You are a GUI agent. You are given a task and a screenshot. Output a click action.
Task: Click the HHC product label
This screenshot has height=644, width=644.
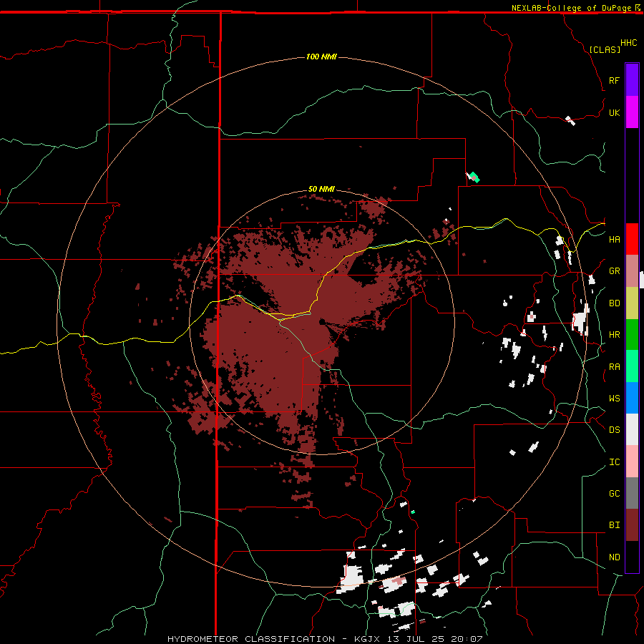(x=628, y=43)
